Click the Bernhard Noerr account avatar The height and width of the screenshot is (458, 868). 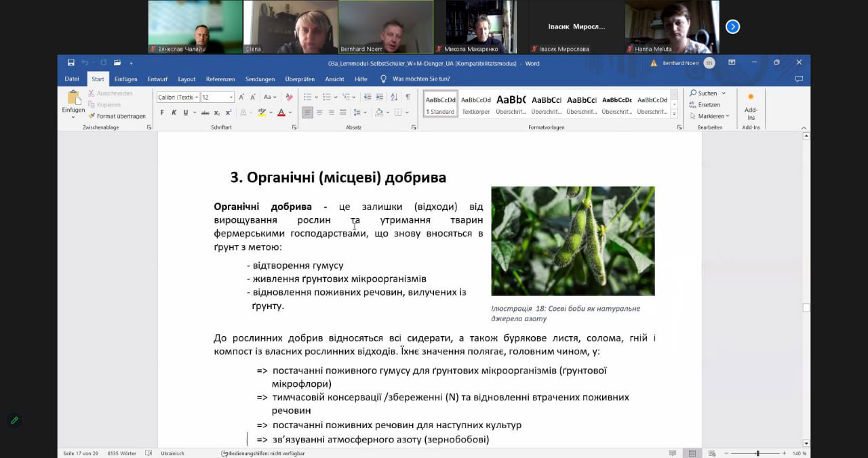(x=709, y=62)
